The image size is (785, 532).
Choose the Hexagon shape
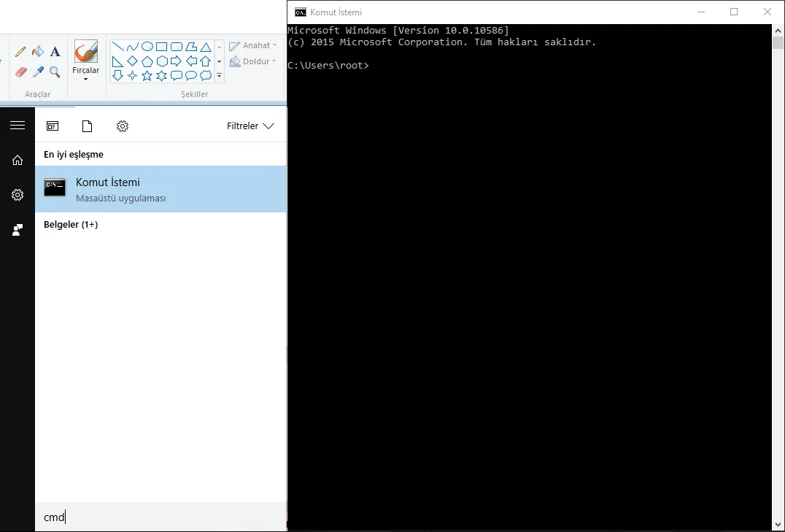pos(162,61)
